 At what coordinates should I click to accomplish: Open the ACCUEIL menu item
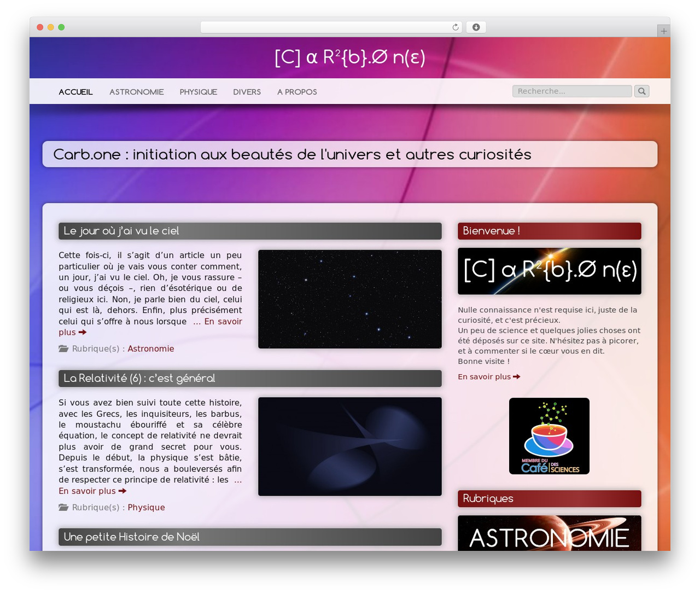[x=75, y=92]
